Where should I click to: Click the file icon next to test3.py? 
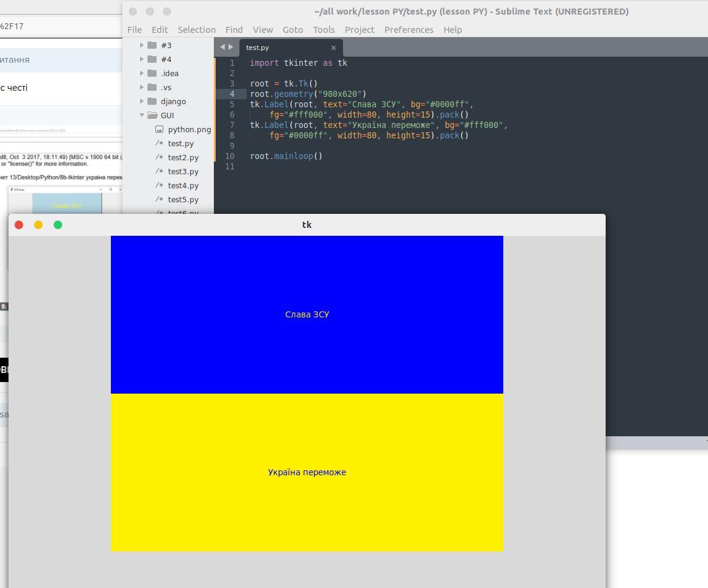point(160,171)
